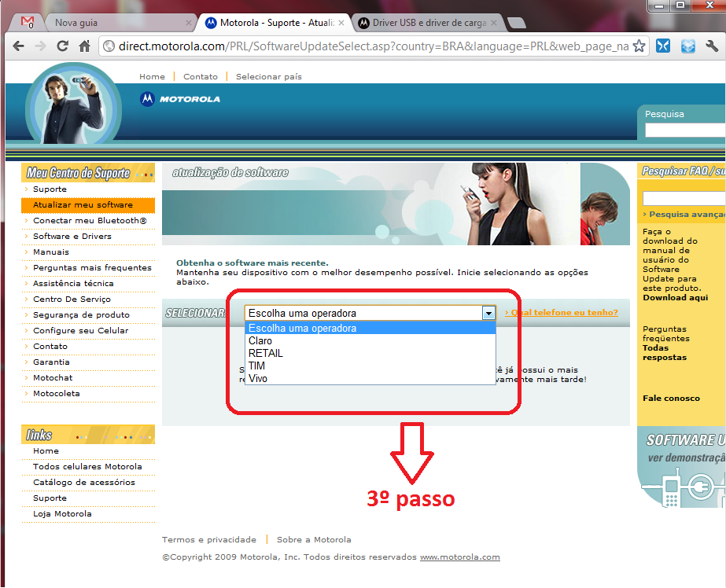Image resolution: width=726 pixels, height=588 pixels.
Task: Open Termos e privacidade footer link
Action: 208,540
